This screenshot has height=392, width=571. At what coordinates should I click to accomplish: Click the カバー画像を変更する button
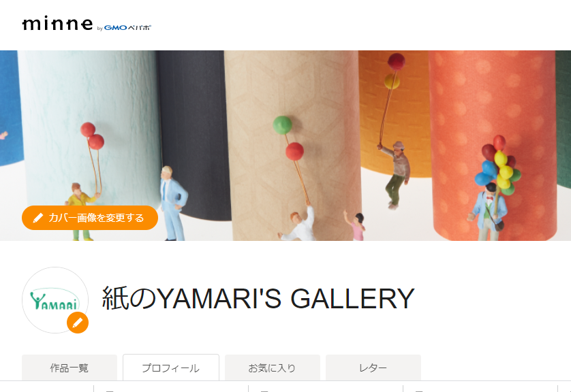point(90,218)
